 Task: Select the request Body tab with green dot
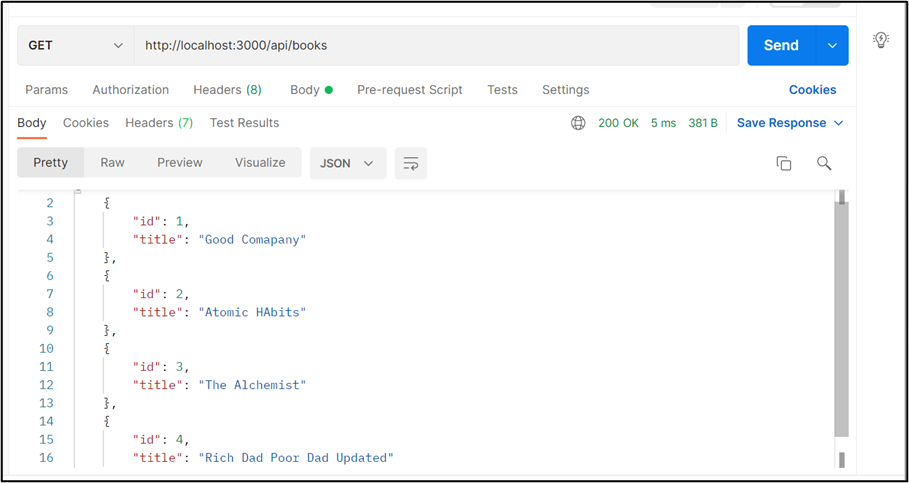(311, 90)
